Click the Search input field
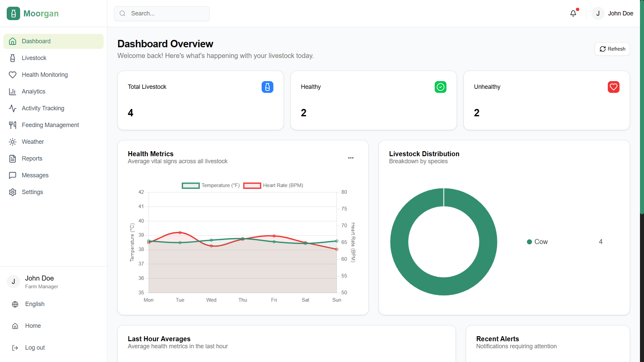Screen dimensions: 644x362 [x=162, y=13]
